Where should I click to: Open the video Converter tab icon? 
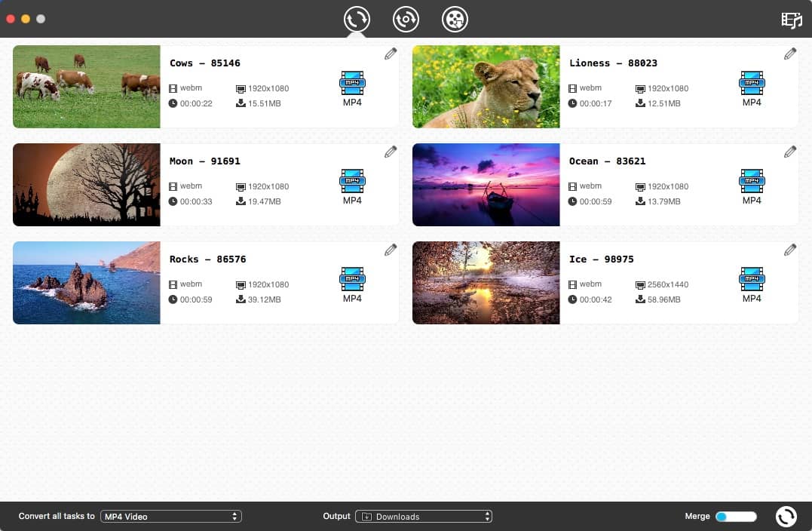tap(356, 20)
